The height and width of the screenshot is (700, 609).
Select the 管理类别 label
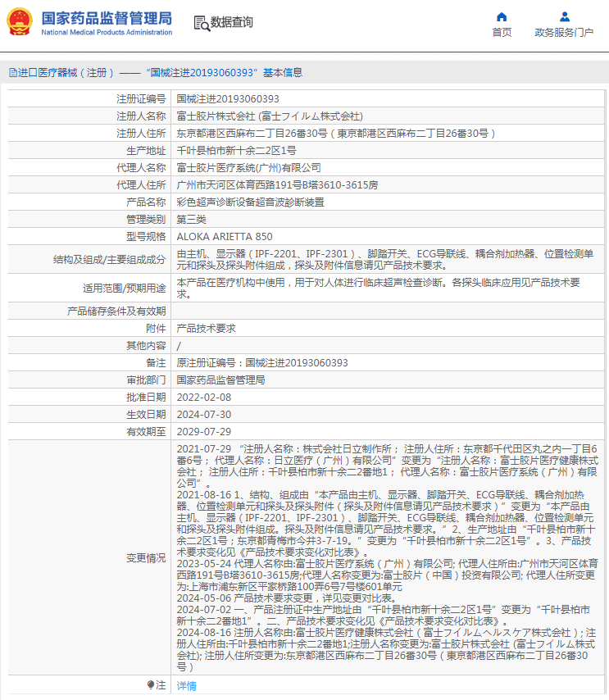pos(146,219)
